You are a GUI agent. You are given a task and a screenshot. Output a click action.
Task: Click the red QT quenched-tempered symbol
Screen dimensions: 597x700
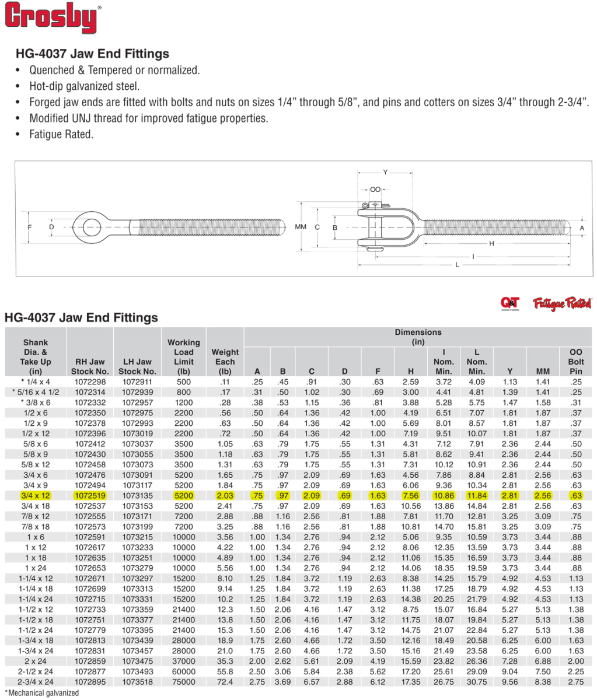coord(509,303)
